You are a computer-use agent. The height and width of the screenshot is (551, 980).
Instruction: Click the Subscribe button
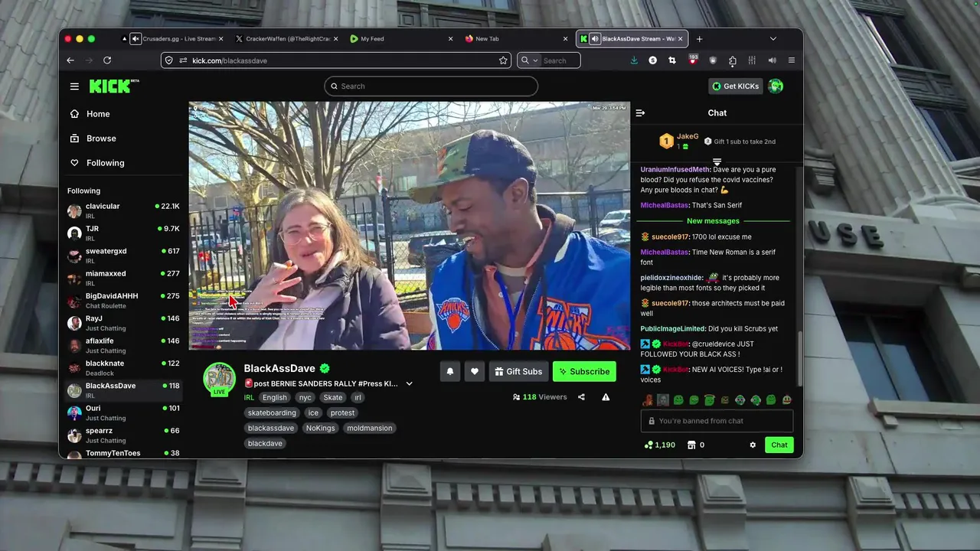tap(584, 371)
